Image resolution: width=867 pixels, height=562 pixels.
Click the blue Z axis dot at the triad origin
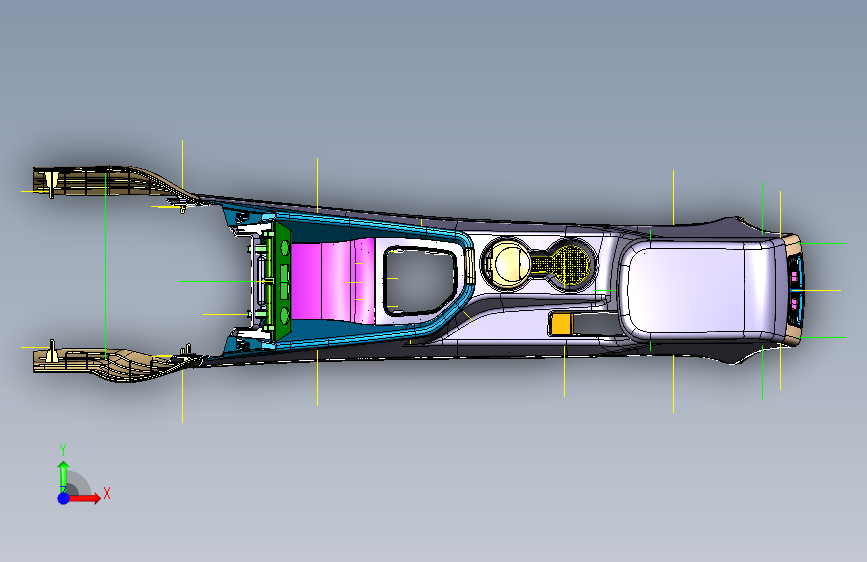(x=64, y=498)
